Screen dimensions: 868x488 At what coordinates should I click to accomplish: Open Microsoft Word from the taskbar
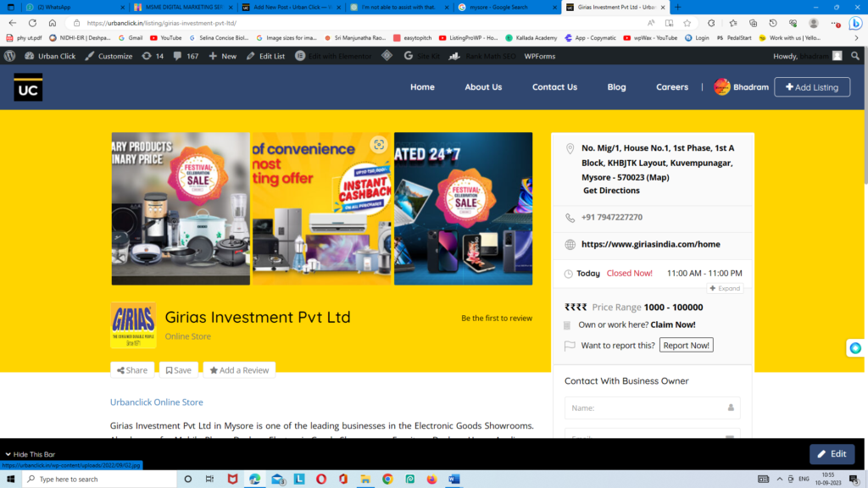coord(454,480)
